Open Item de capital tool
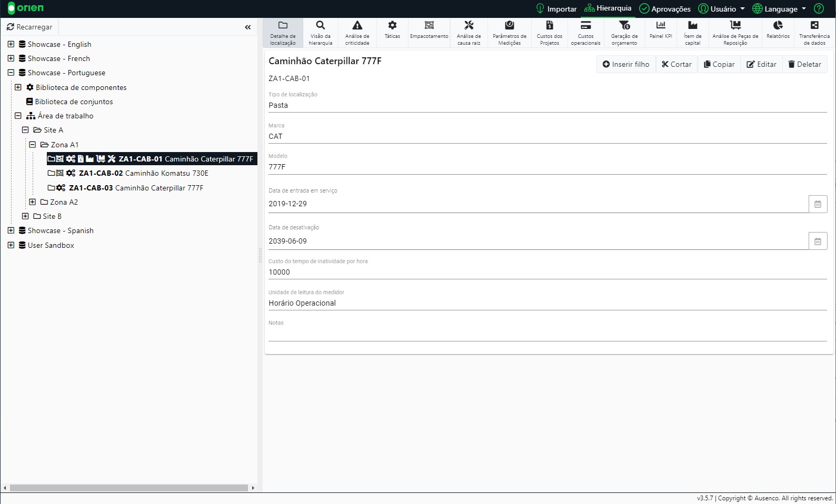This screenshot has height=504, width=836. (692, 33)
